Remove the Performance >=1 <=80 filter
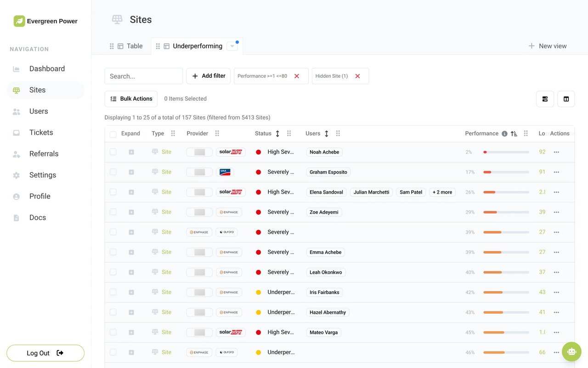588x368 pixels. [297, 76]
